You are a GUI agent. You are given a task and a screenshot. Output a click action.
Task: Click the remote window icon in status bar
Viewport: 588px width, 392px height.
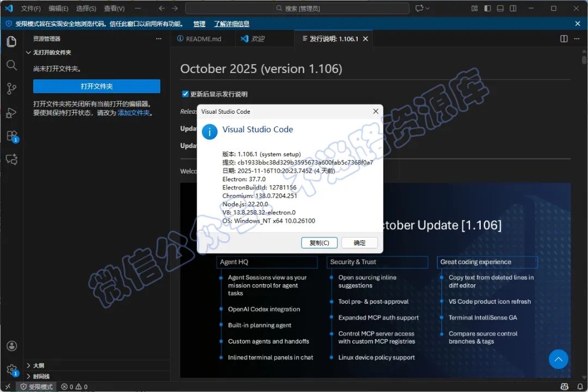coord(8,387)
